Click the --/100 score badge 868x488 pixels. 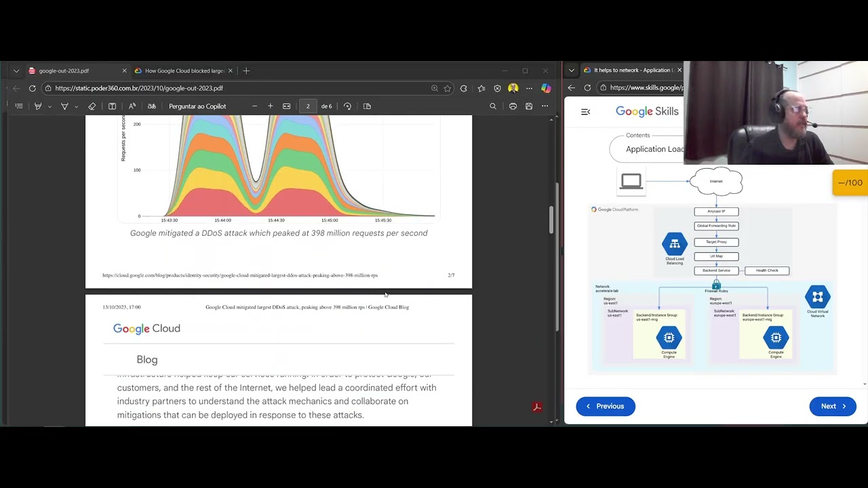[x=850, y=183]
